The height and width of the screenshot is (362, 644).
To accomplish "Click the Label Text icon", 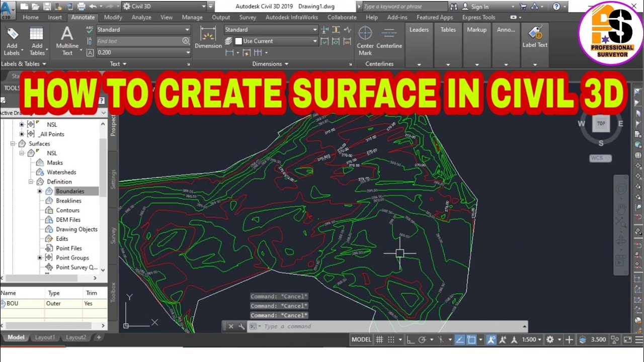I will click(534, 33).
